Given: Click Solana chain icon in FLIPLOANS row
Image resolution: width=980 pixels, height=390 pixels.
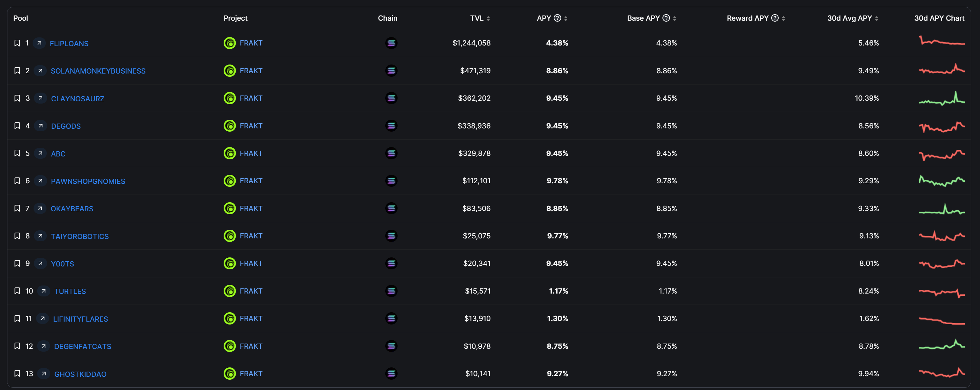Looking at the screenshot, I should click(391, 43).
